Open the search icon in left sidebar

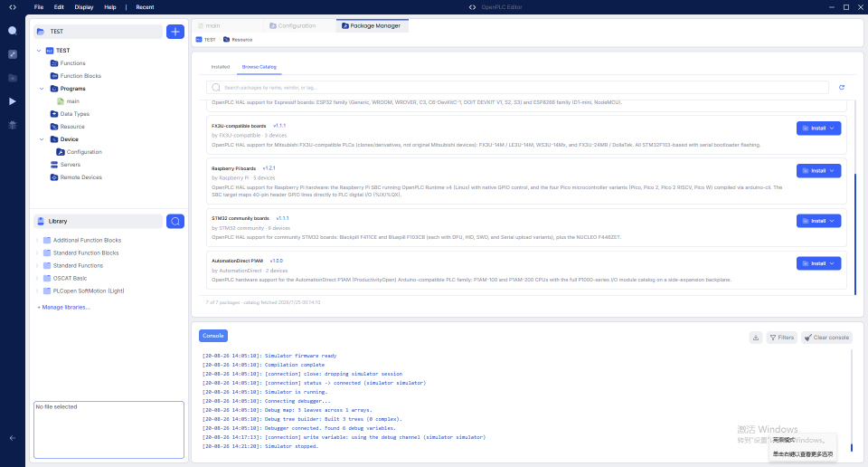click(12, 31)
